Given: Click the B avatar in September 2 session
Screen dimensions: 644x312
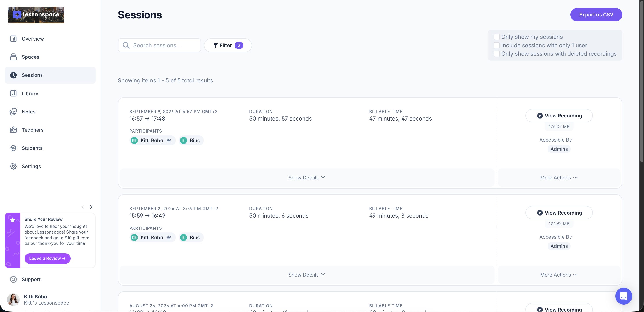Looking at the screenshot, I should tap(184, 238).
